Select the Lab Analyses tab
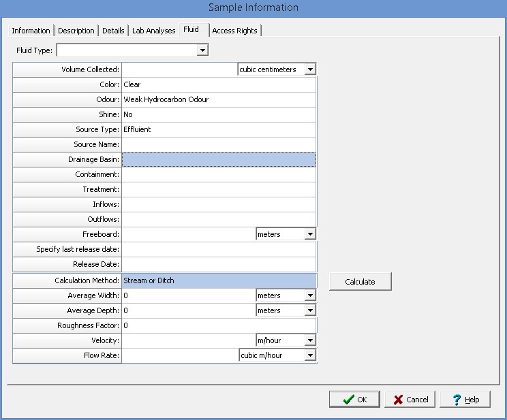The height and width of the screenshot is (420, 507). (x=153, y=31)
